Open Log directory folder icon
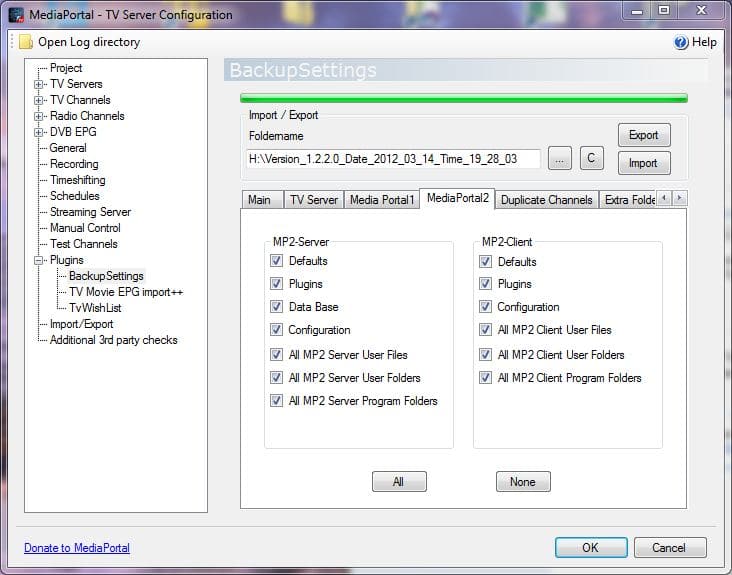 click(26, 42)
